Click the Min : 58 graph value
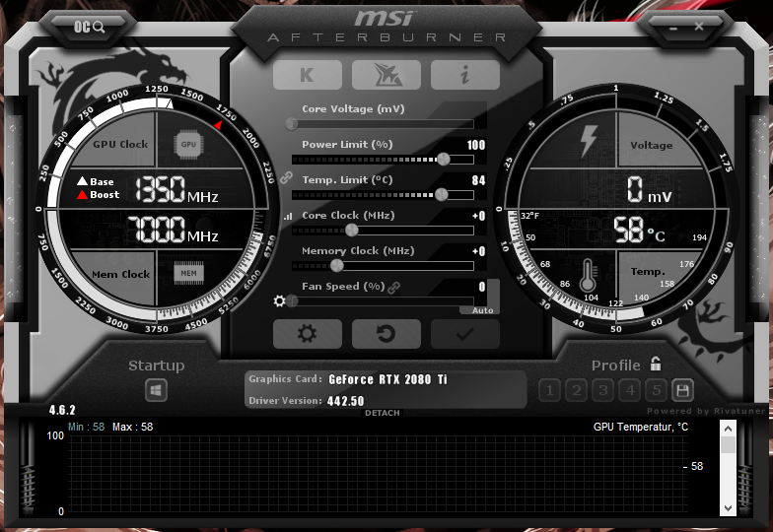 [87, 427]
